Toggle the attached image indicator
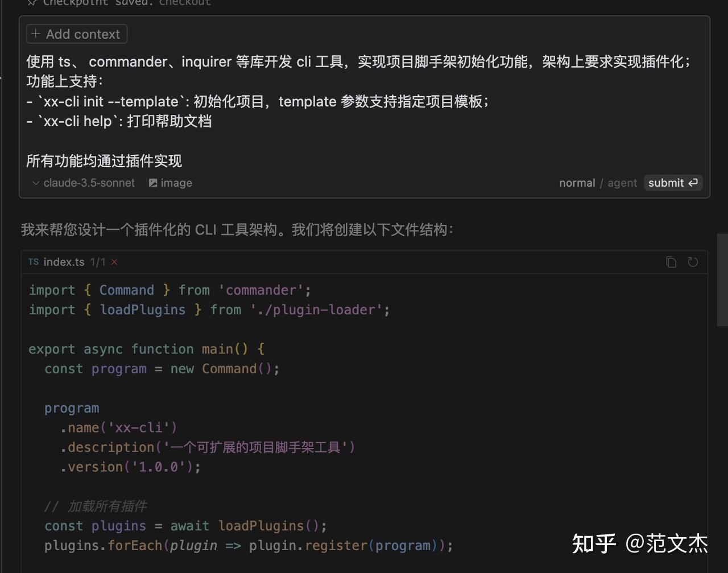The image size is (728, 573). 170,183
